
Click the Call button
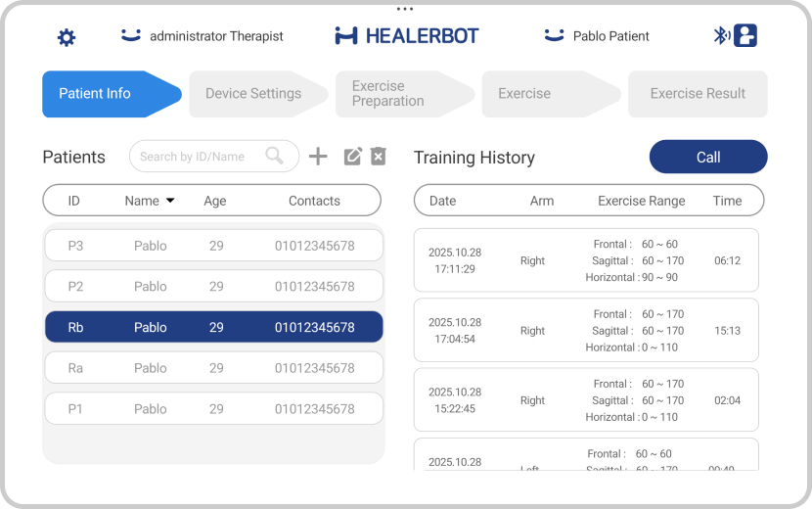tap(708, 157)
